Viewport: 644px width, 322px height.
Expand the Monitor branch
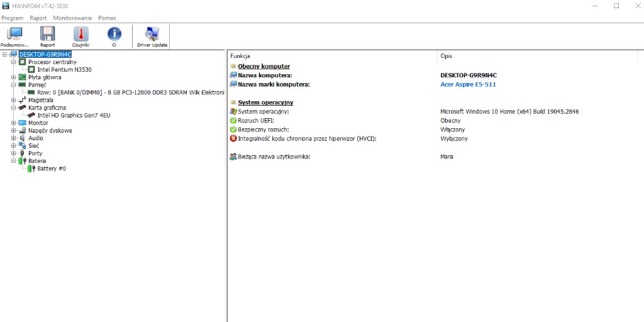pos(14,123)
